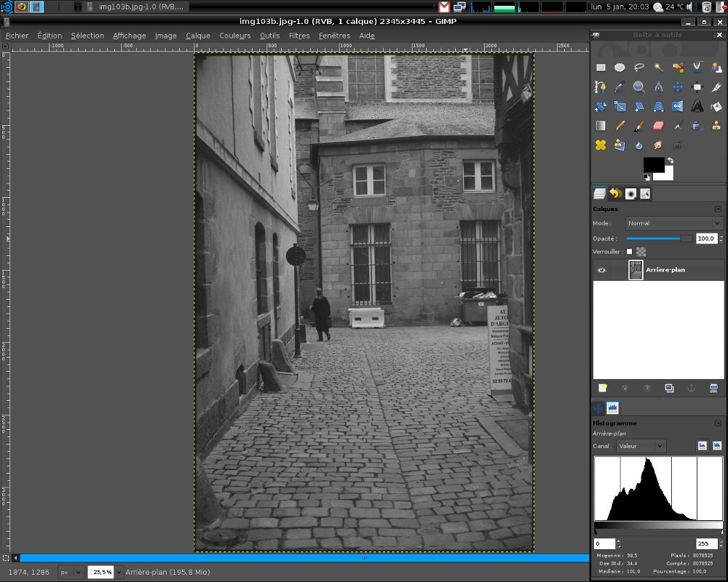Pick the Color Picker eyedropper tool
Screen dimensions: 728x582
620,87
